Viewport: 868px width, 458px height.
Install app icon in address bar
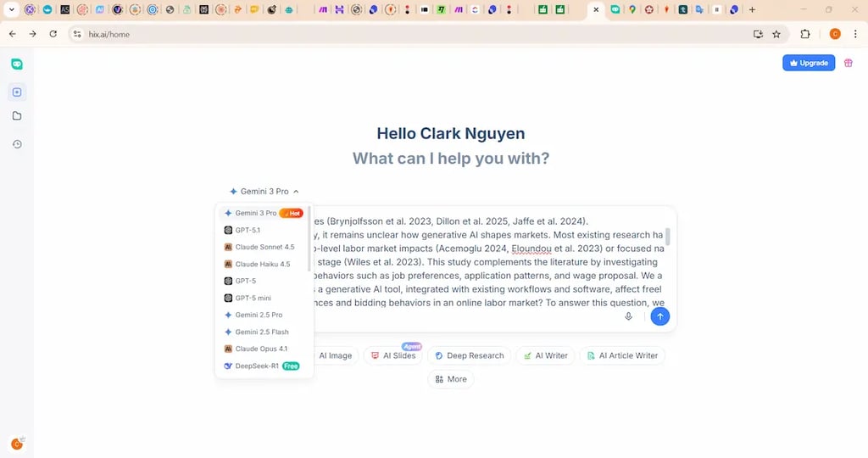coord(758,34)
